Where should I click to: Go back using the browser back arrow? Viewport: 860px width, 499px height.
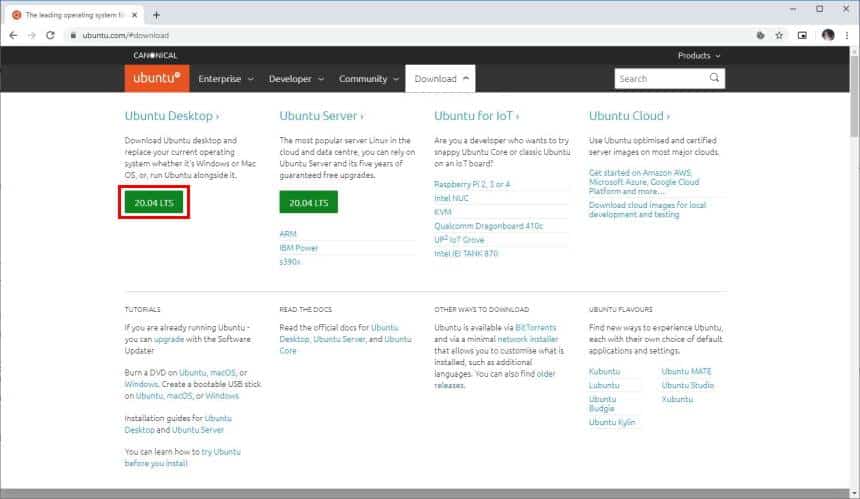(13, 35)
